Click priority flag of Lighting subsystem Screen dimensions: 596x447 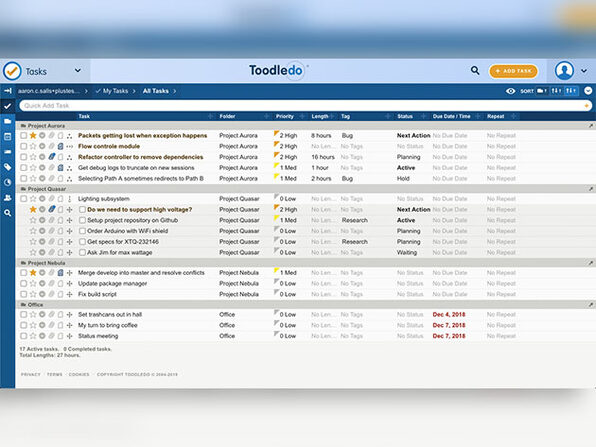click(x=276, y=197)
